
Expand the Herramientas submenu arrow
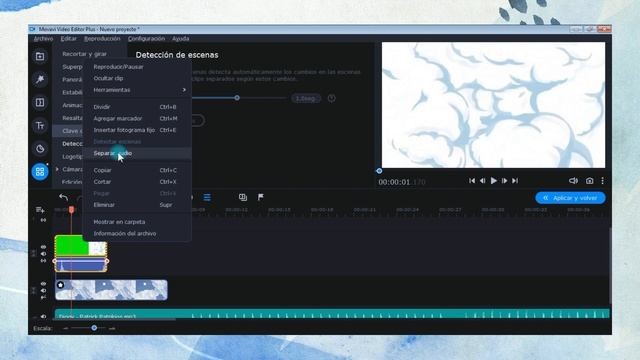pos(184,90)
